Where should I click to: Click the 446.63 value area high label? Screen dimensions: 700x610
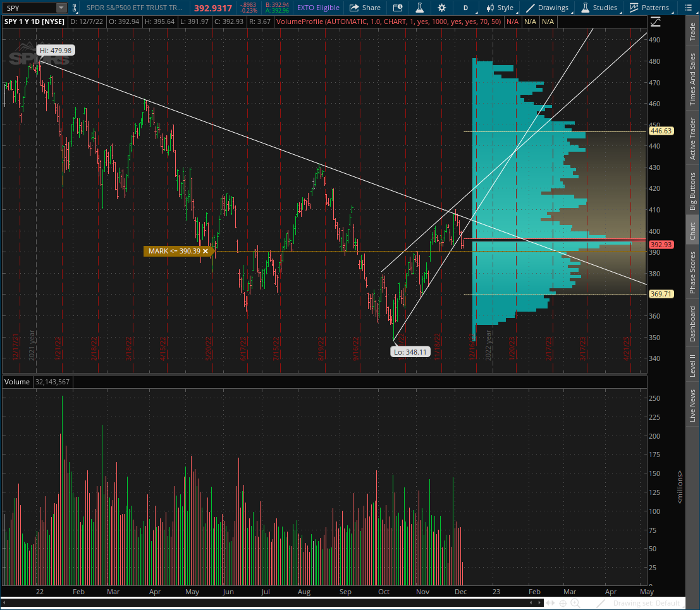(661, 131)
